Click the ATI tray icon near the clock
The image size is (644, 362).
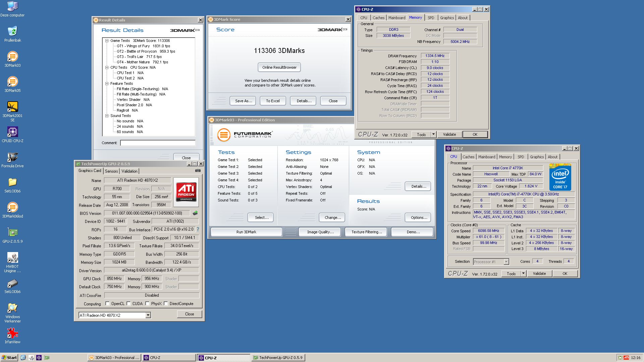coord(626,358)
